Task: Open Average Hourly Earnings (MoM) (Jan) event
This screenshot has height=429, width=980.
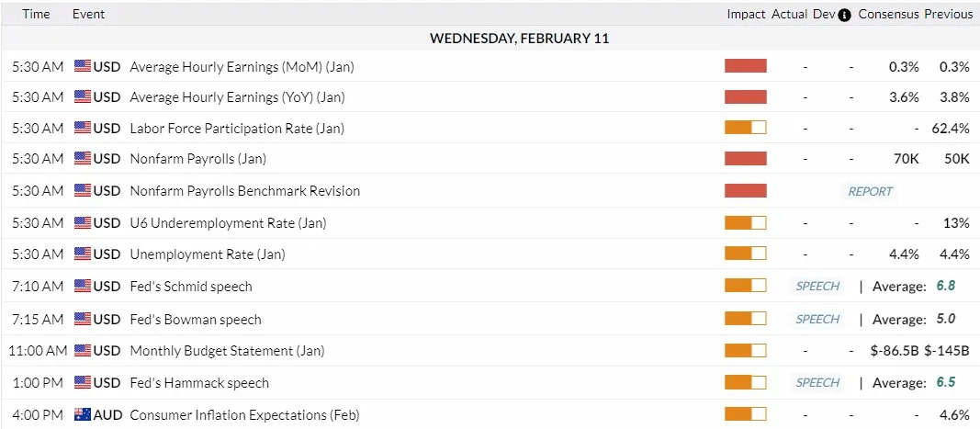Action: [242, 66]
